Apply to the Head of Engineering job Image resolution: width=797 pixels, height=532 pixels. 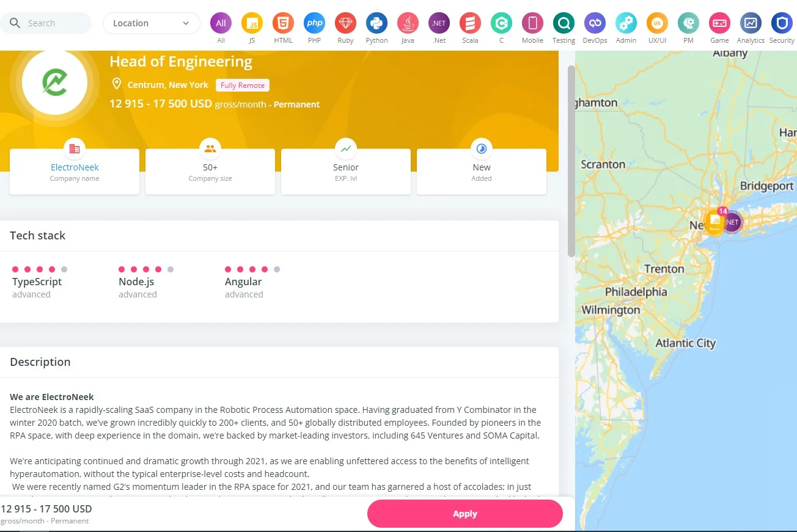click(x=465, y=514)
